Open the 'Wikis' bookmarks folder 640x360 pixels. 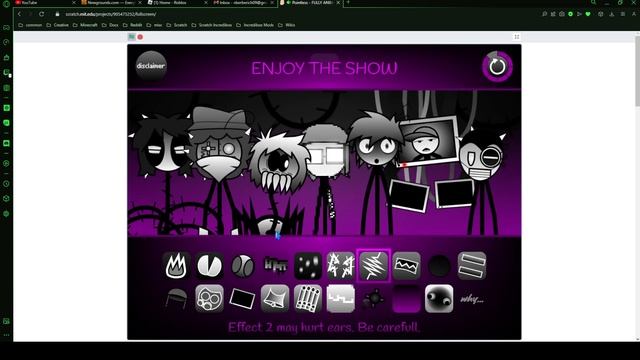point(287,25)
